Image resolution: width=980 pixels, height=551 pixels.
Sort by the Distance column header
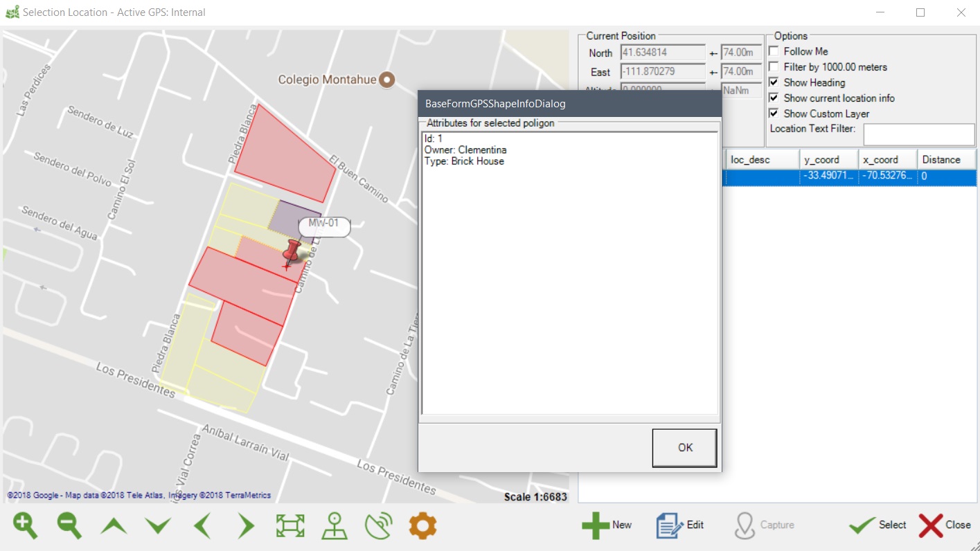click(946, 159)
